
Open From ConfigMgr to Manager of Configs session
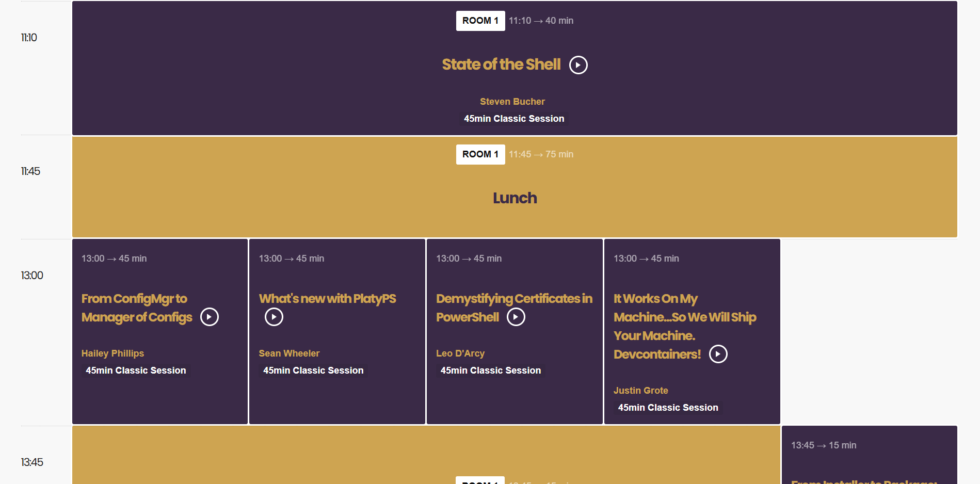tap(137, 308)
